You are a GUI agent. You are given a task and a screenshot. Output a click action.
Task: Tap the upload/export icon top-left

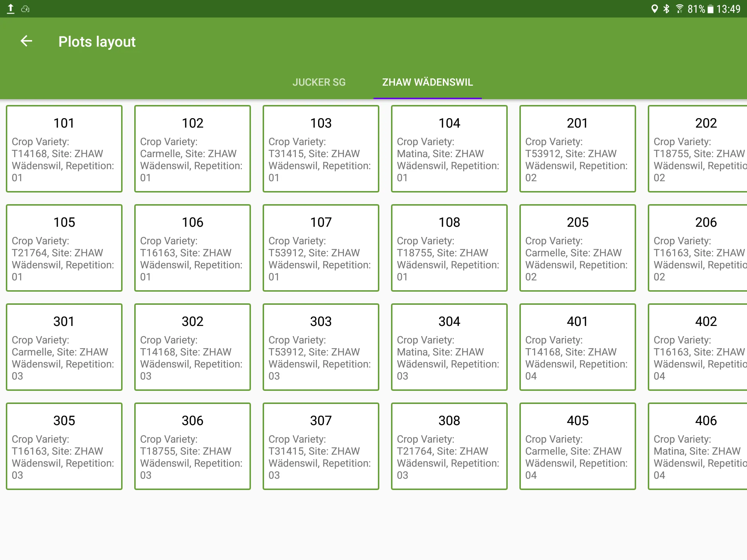pyautogui.click(x=10, y=9)
